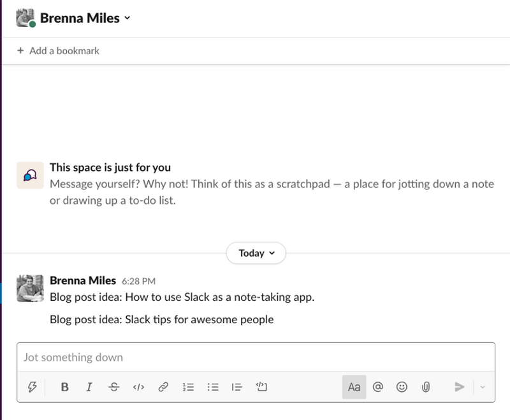Open the emoji picker
510x420 pixels.
[x=402, y=387]
